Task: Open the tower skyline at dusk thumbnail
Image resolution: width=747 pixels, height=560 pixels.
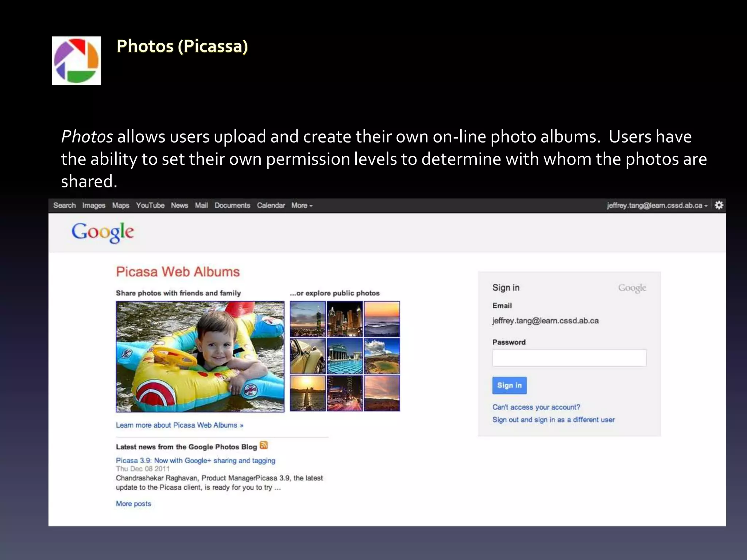Action: click(x=308, y=319)
